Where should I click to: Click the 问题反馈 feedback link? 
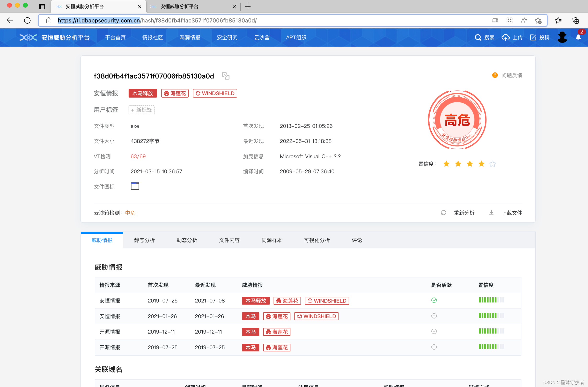(x=511, y=75)
